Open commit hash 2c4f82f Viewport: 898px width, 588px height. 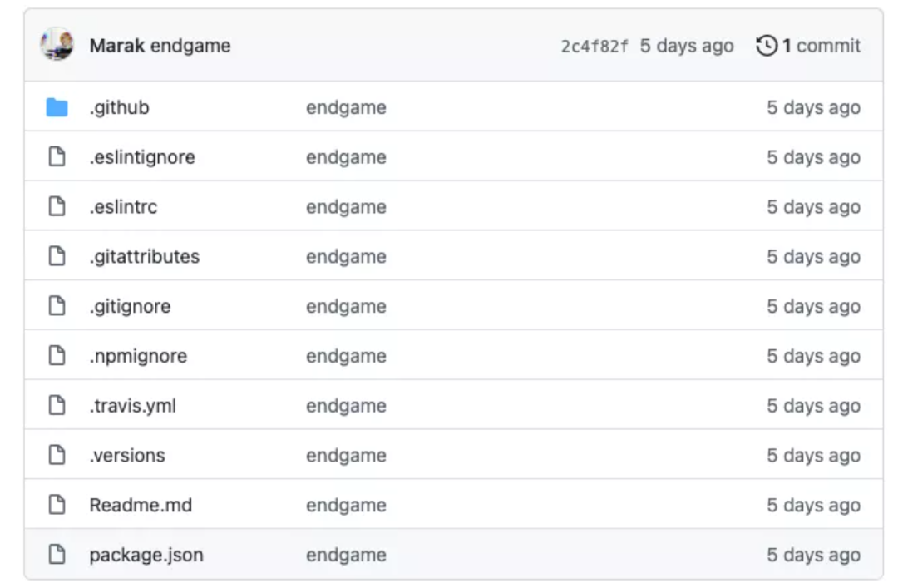coord(595,46)
